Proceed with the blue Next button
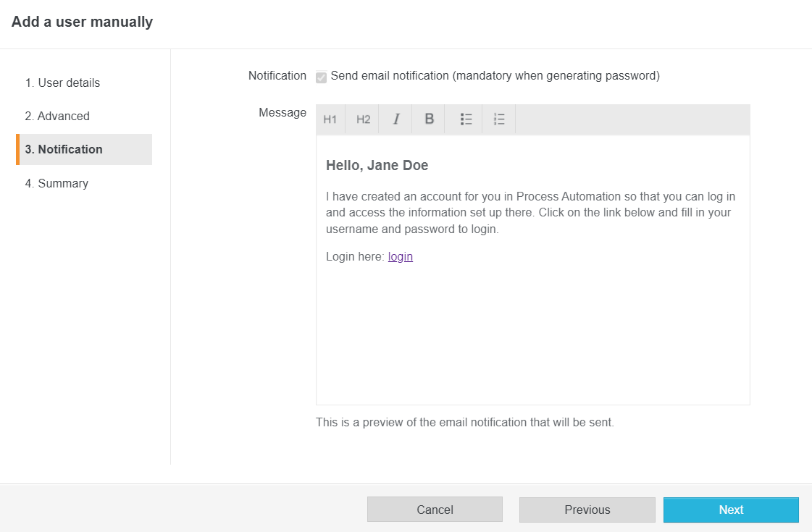 pyautogui.click(x=730, y=510)
